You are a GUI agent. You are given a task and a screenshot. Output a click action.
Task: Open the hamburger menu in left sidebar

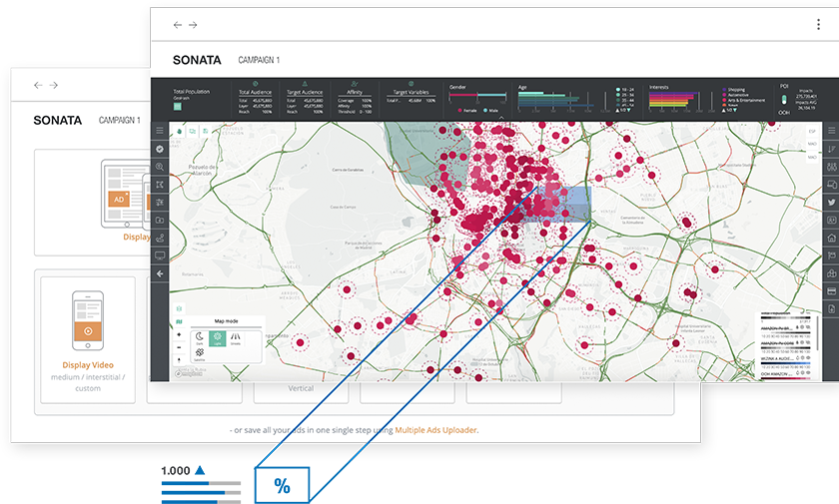point(160,130)
